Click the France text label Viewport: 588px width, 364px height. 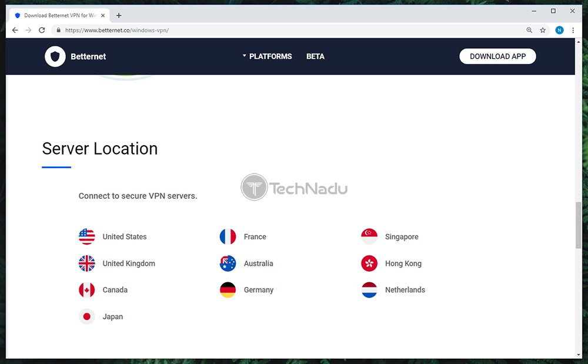click(x=255, y=236)
